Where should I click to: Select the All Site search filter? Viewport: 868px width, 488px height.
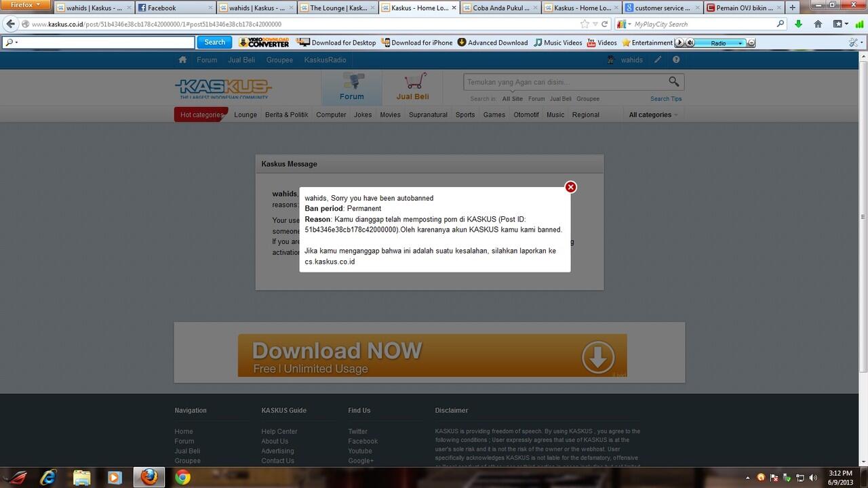pyautogui.click(x=513, y=99)
